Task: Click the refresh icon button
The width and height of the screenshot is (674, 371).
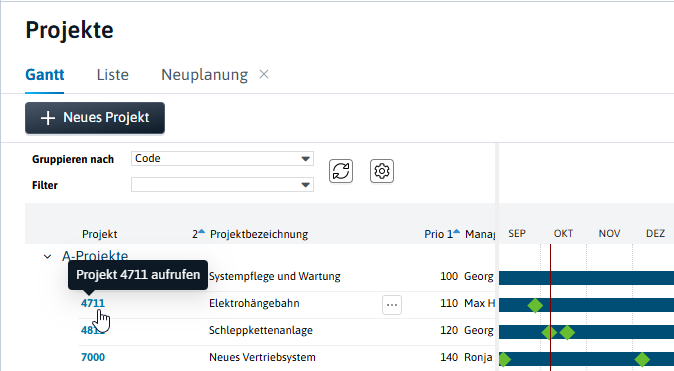Action: [x=341, y=171]
